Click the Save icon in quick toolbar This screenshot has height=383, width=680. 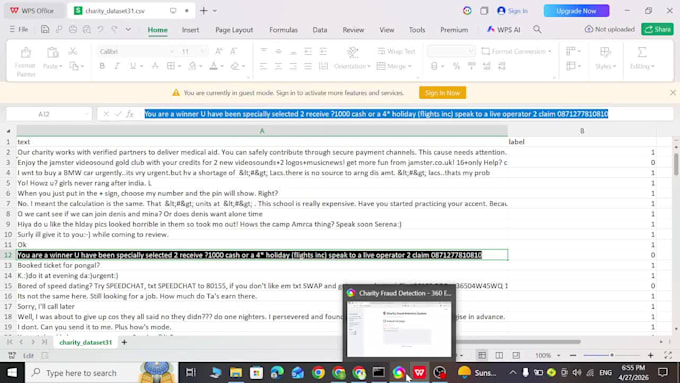[45, 29]
